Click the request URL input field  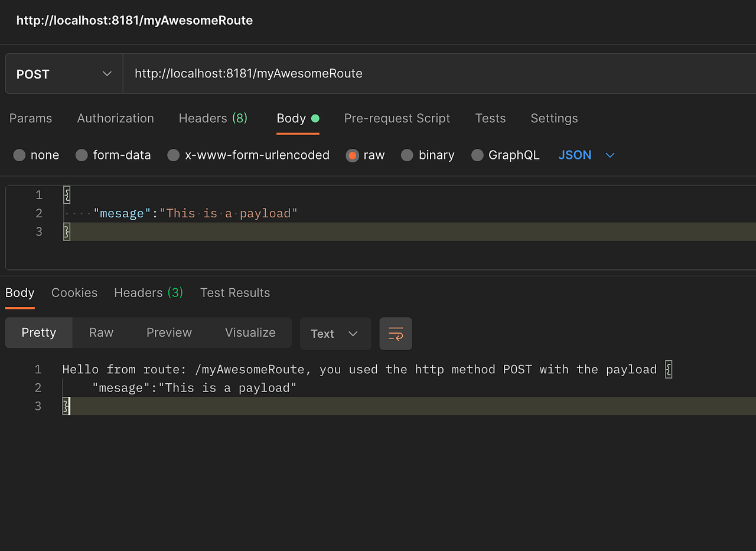[439, 74]
